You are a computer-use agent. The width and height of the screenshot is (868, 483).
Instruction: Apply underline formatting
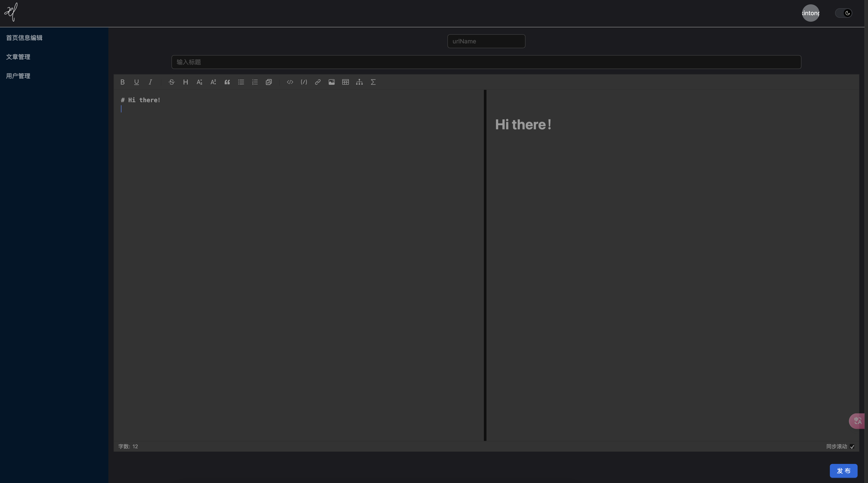[137, 82]
